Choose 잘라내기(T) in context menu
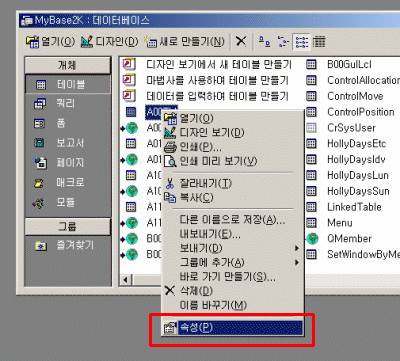 [232, 183]
